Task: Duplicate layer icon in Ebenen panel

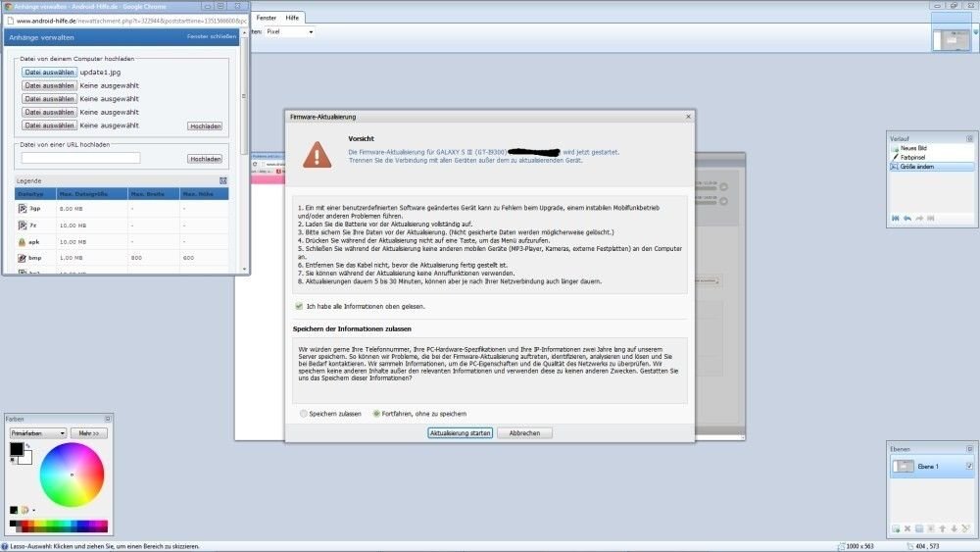Action: point(919,528)
